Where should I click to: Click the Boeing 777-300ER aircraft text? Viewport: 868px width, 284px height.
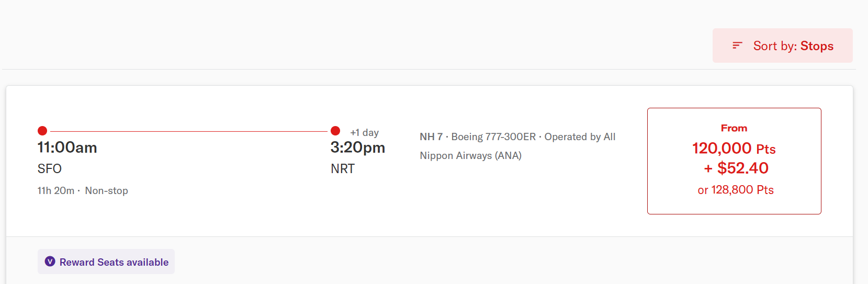493,137
